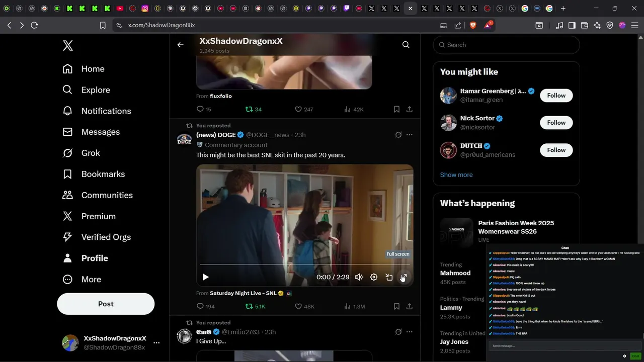Like the post with 48K likes
The image size is (644, 362).
(x=304, y=306)
